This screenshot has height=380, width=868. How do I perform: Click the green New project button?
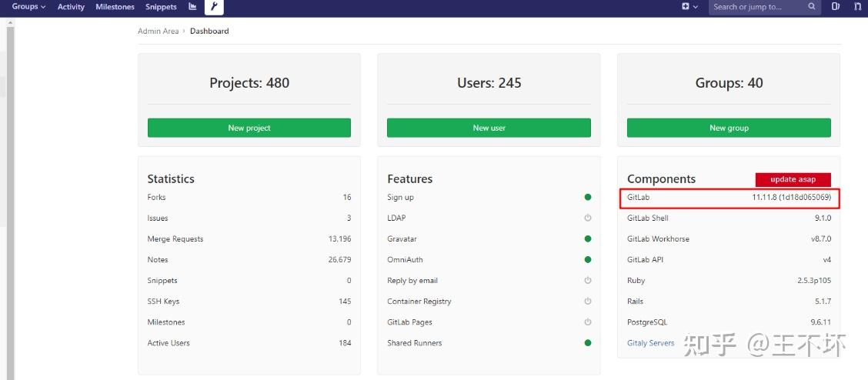point(249,128)
